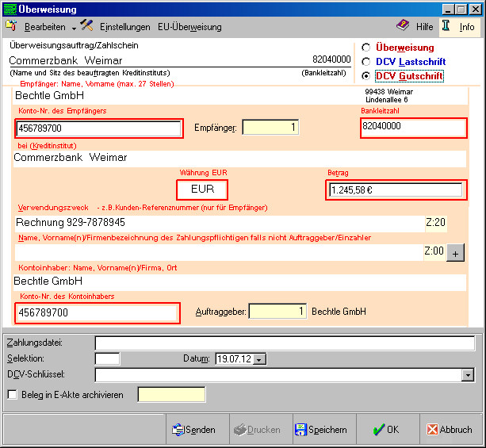Enable Beleg in E-Akte archivieren checkbox

point(12,395)
